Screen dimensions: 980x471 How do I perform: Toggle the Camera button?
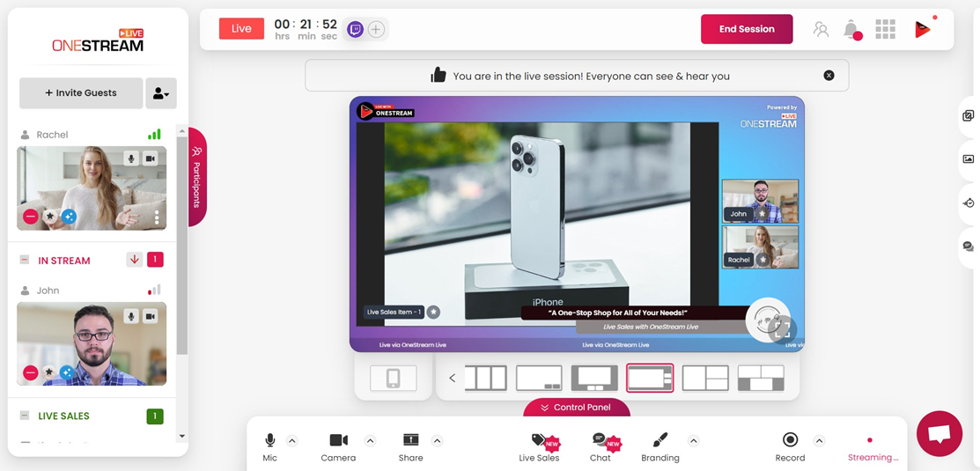(338, 446)
